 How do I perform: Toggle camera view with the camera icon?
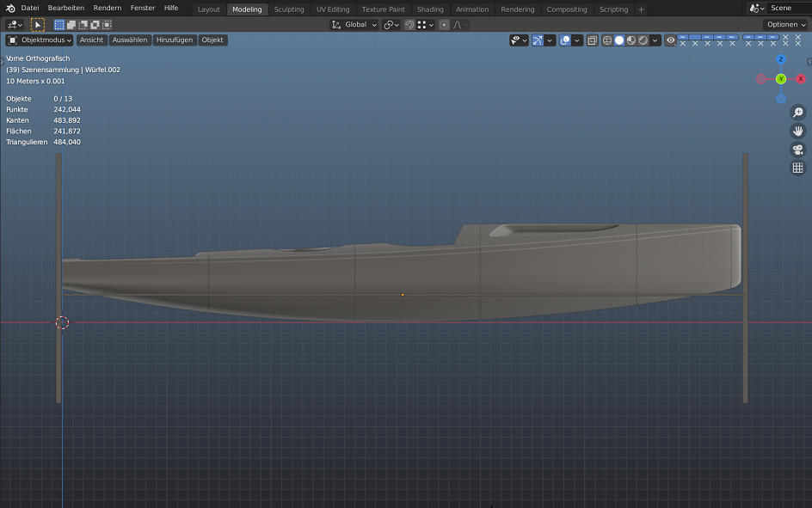(797, 150)
